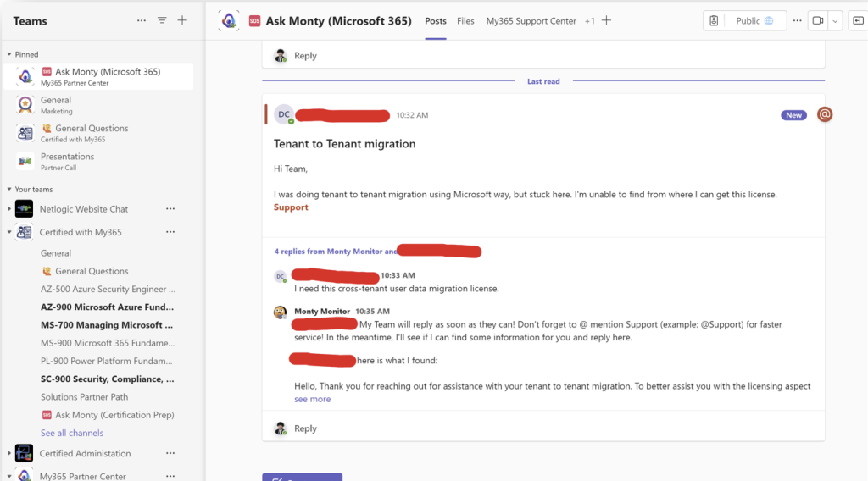Viewport: 868px width, 481px height.
Task: Switch to the Files tab
Action: tap(465, 21)
